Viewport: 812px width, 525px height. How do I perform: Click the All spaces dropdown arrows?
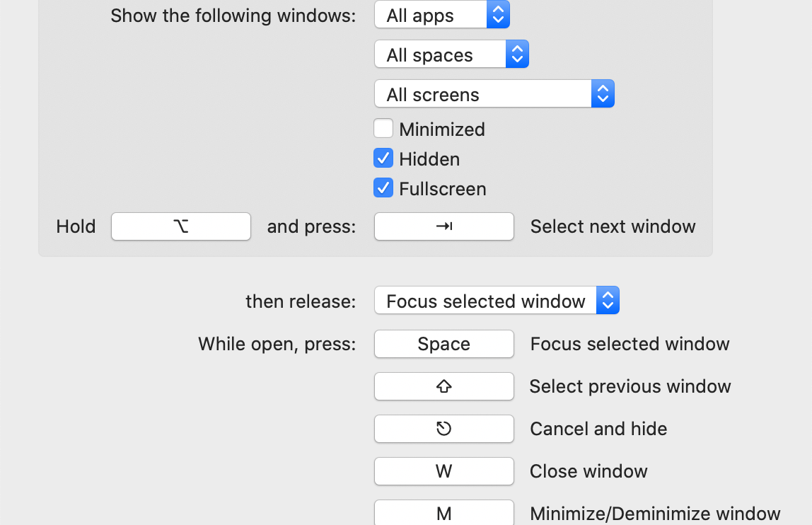[517, 55]
